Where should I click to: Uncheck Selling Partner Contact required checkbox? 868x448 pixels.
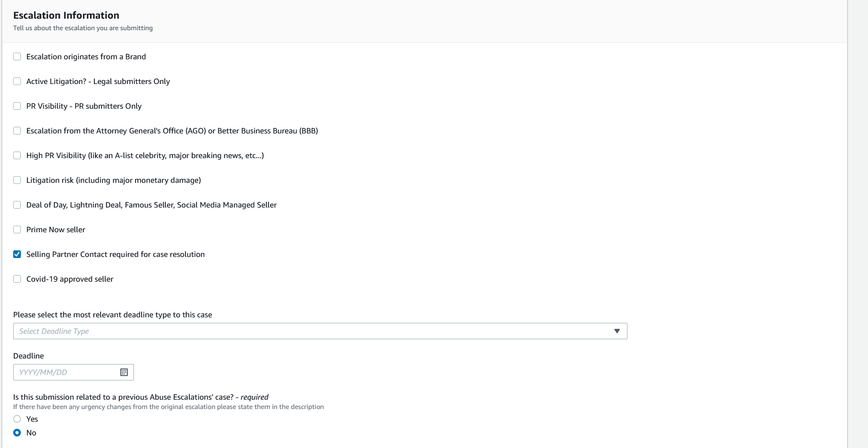(x=17, y=254)
